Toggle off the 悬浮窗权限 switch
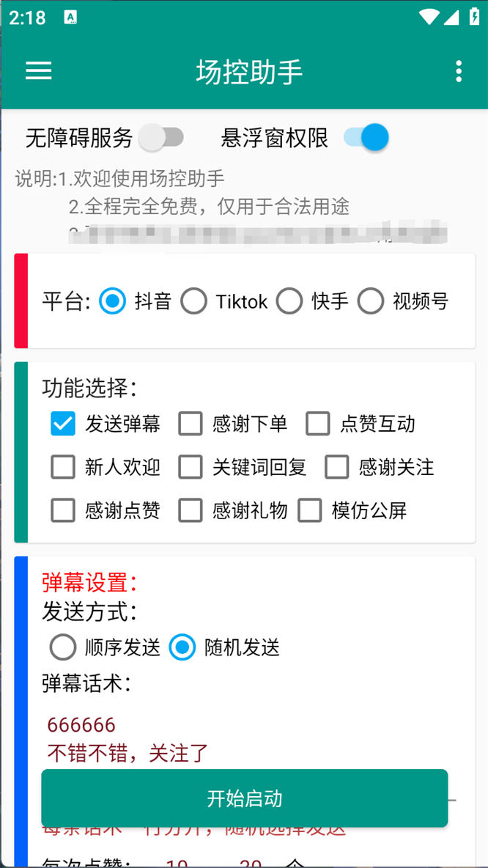 [x=366, y=138]
